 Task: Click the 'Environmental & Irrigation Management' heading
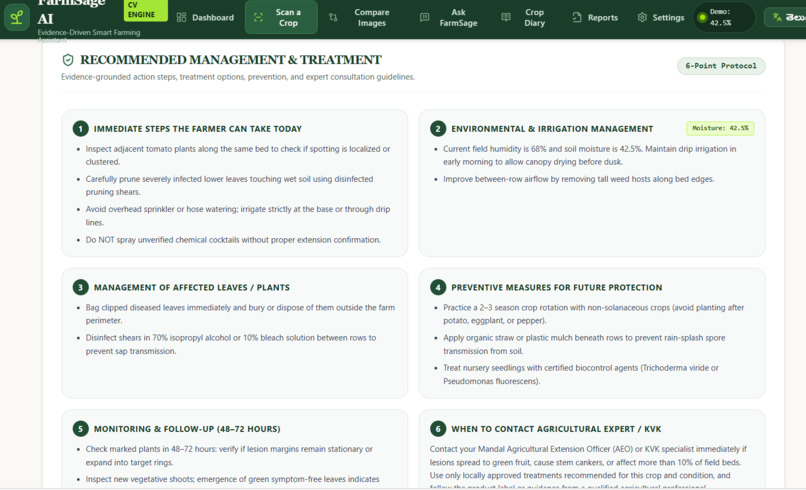pyautogui.click(x=552, y=129)
